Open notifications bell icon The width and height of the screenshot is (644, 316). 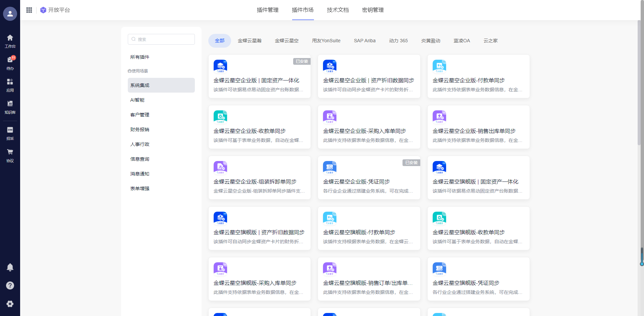coord(10,267)
